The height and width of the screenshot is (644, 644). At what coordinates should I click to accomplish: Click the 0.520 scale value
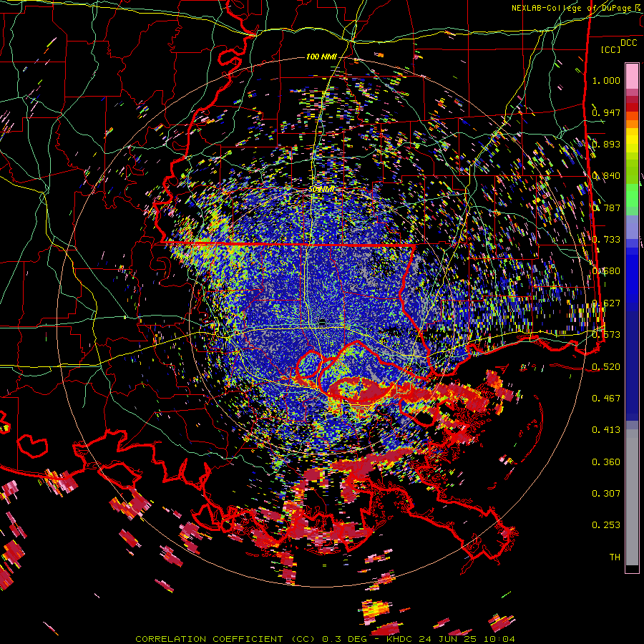point(606,366)
